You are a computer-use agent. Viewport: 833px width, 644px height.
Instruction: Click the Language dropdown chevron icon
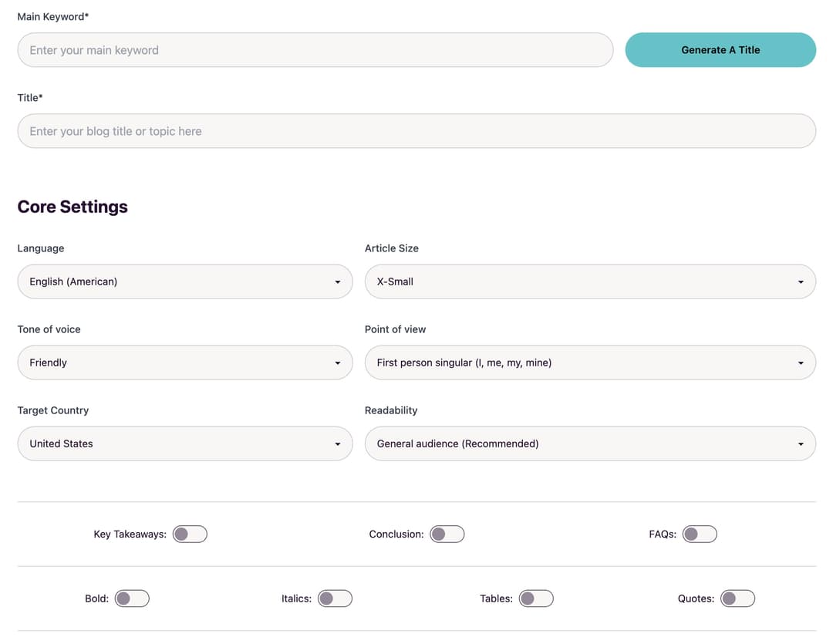pyautogui.click(x=337, y=282)
